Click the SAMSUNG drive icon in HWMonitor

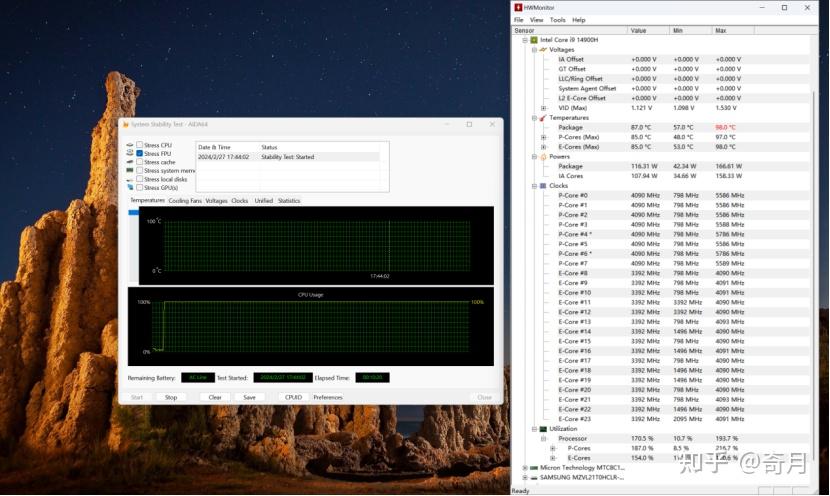(534, 477)
